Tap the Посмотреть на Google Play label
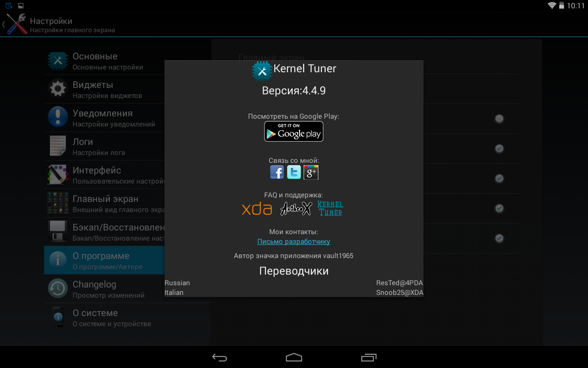 pyautogui.click(x=294, y=116)
